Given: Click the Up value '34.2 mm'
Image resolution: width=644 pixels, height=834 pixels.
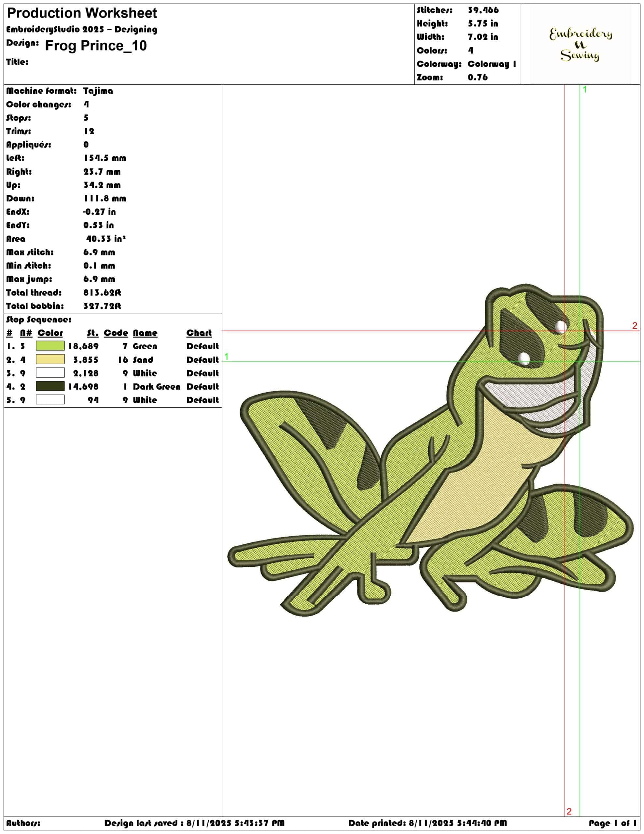Looking at the screenshot, I should pyautogui.click(x=102, y=185).
